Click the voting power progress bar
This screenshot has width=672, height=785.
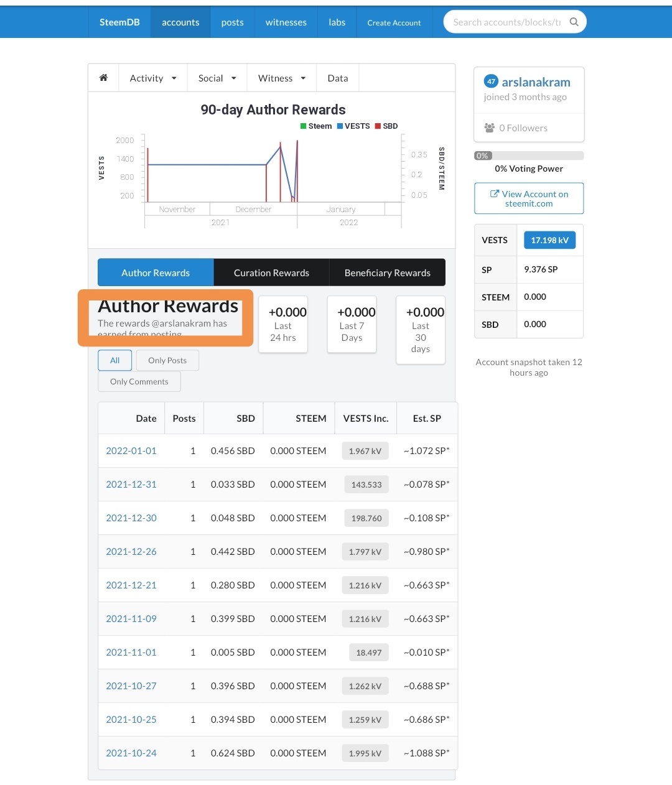click(529, 156)
